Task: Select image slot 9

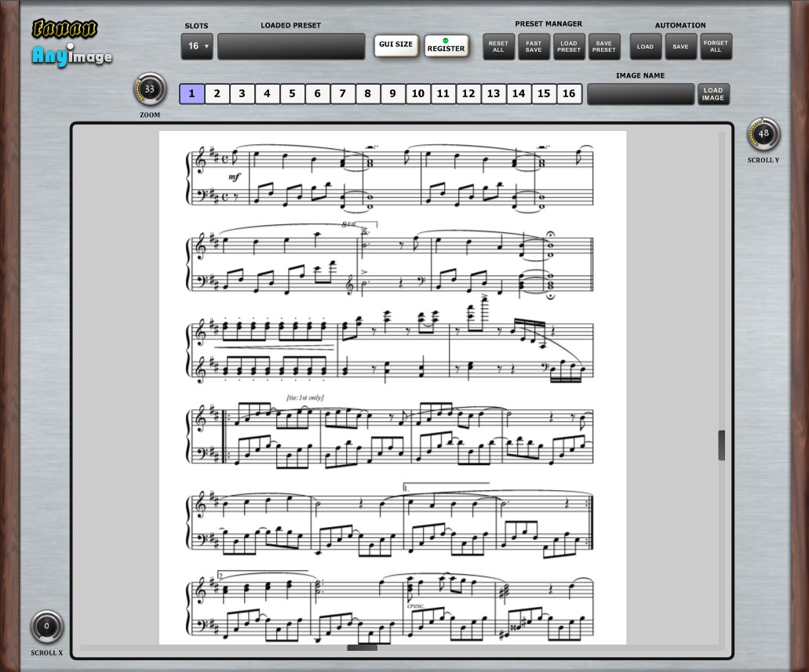Action: 393,94
